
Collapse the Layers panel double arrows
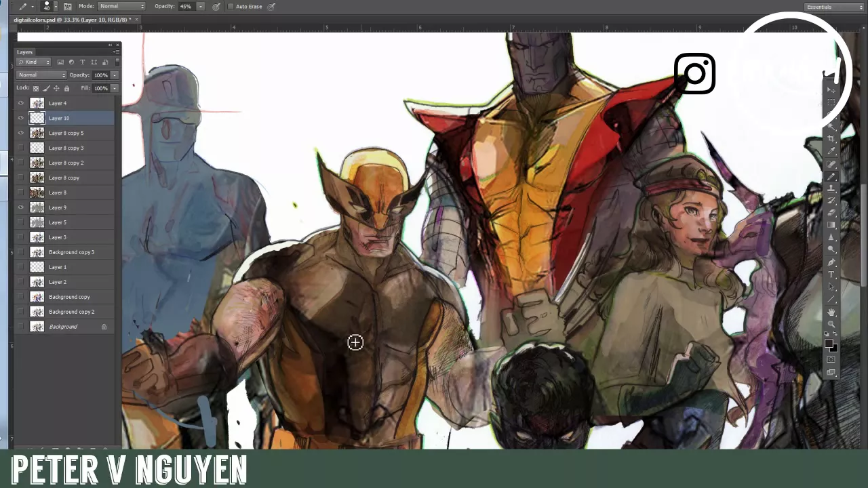coord(110,45)
